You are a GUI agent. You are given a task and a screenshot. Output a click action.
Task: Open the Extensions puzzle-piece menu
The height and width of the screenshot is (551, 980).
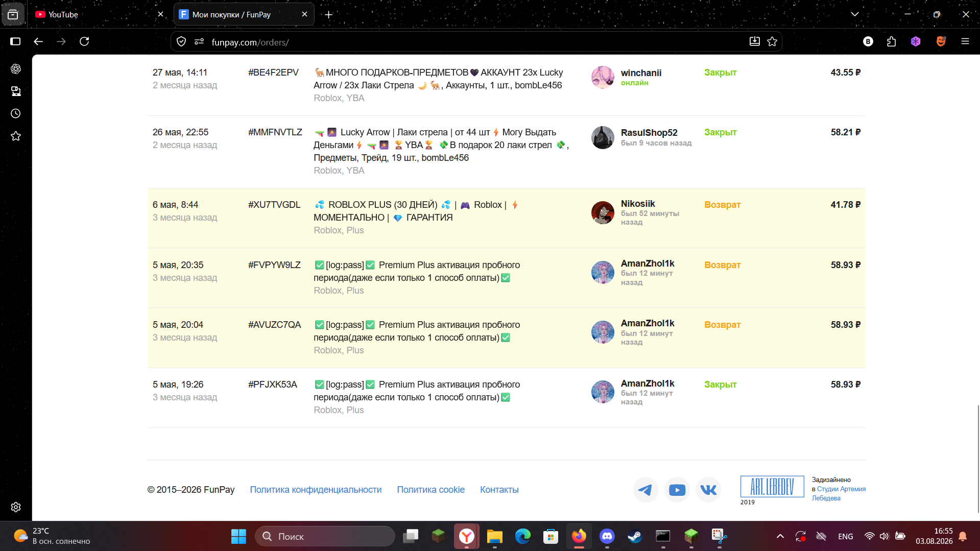click(892, 41)
